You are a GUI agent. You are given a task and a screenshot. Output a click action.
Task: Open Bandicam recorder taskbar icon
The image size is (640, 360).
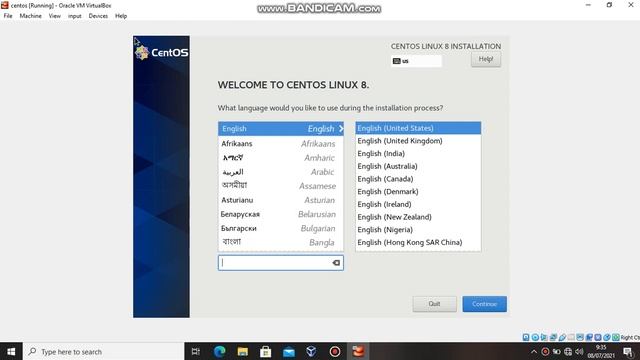point(335,351)
